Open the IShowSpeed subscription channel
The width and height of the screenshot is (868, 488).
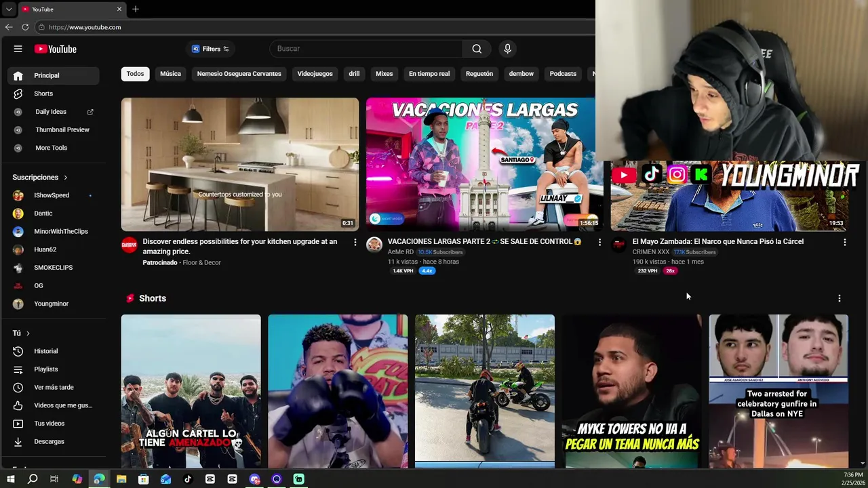(x=53, y=195)
